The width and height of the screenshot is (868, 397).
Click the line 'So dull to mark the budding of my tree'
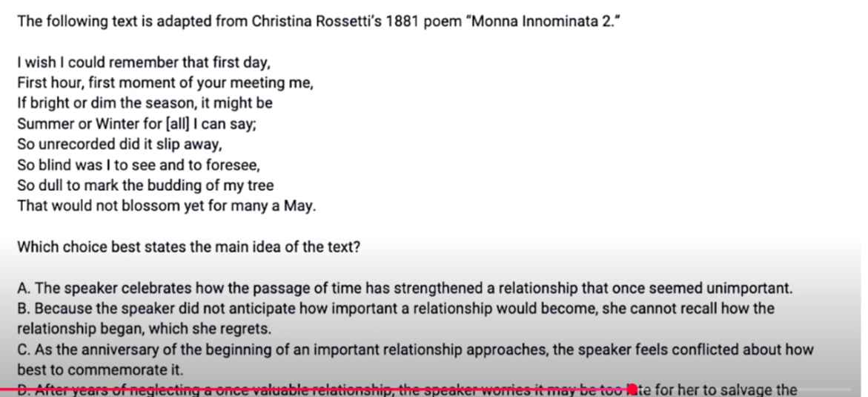click(145, 186)
